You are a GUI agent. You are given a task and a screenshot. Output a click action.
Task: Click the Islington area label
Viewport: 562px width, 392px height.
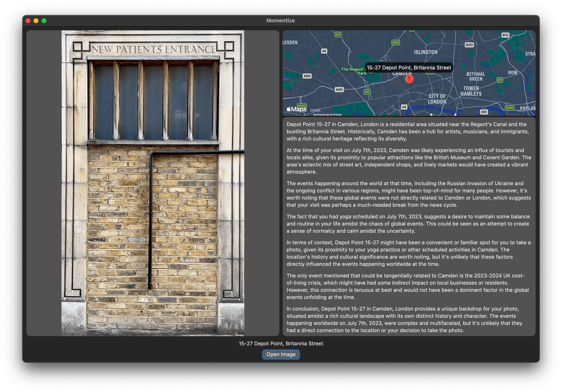pos(425,52)
